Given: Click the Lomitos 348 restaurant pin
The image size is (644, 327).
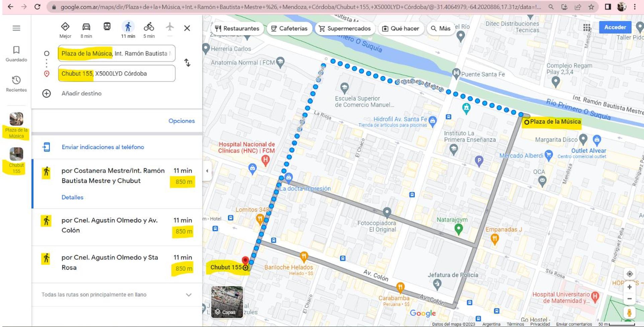Looking at the screenshot, I should [x=260, y=219].
